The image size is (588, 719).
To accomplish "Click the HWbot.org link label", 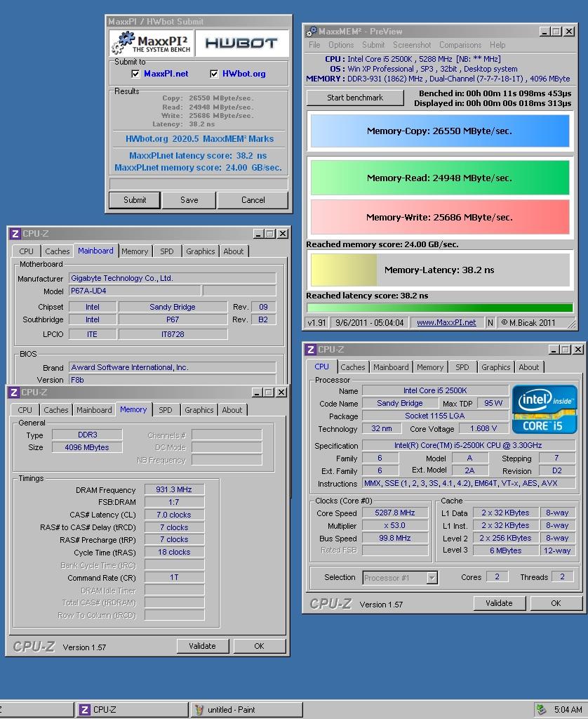I will pos(243,74).
